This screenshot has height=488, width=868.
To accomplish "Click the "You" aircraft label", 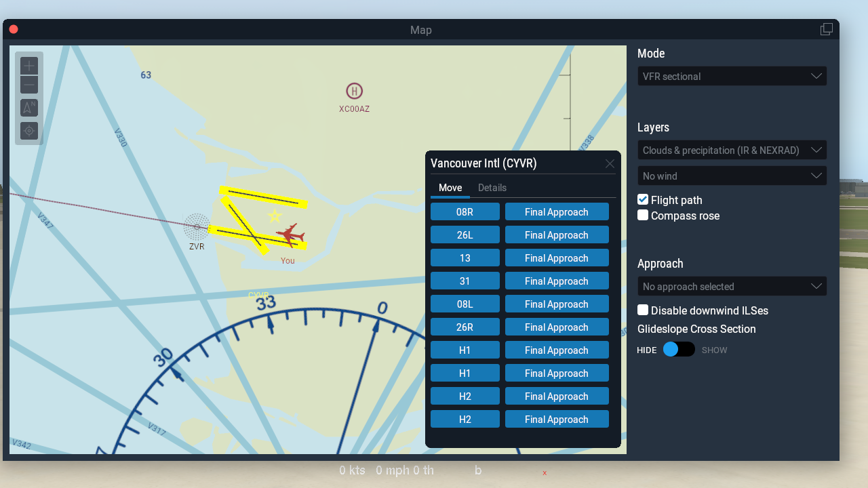I will 288,261.
